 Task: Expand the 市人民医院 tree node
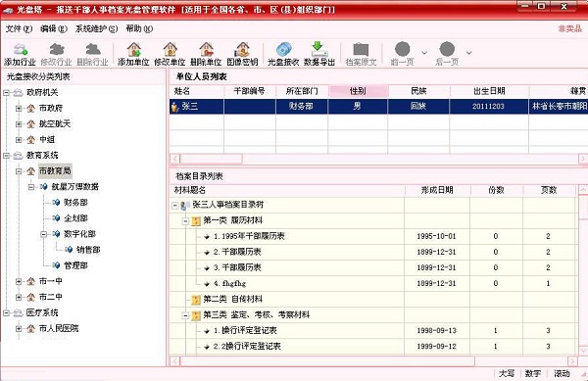point(19,328)
